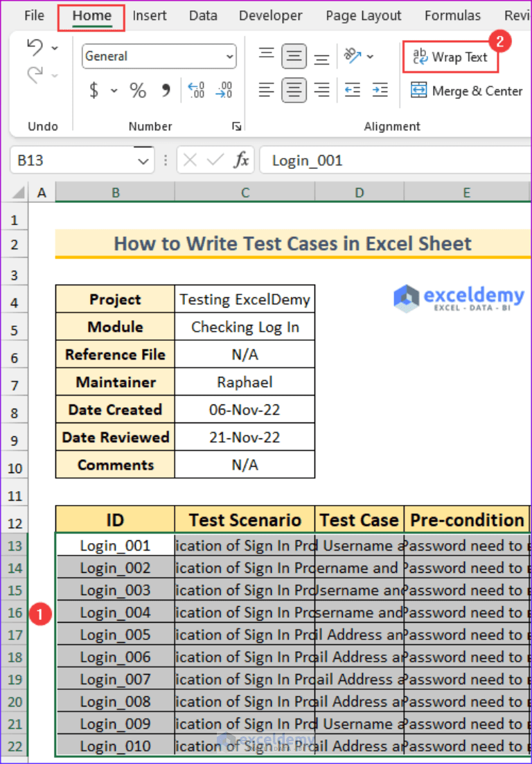Click the Undo icon
Viewport: 532px width, 764px height.
34,46
